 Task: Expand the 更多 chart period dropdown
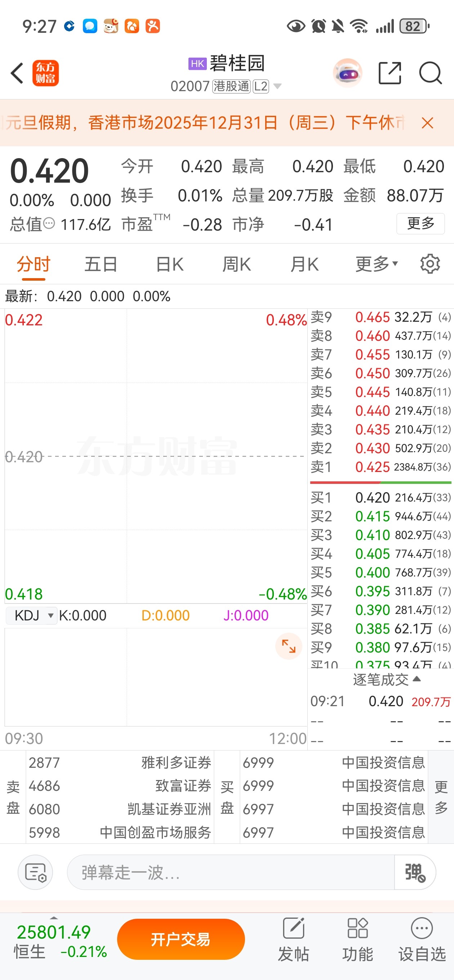point(377,264)
